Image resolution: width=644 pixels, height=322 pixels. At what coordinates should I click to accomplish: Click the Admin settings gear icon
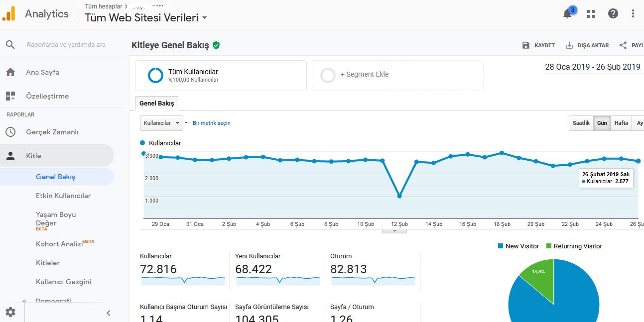pyautogui.click(x=10, y=313)
